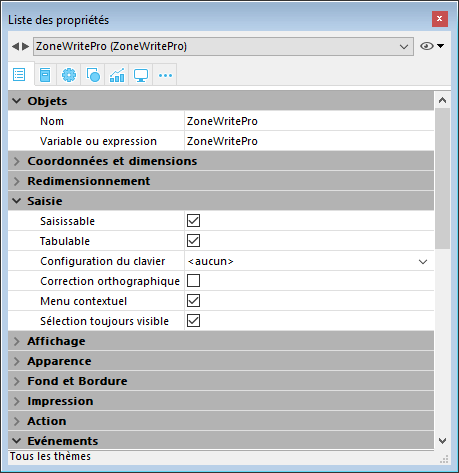
Task: Open the gear settings properties tab
Action: coord(69,75)
